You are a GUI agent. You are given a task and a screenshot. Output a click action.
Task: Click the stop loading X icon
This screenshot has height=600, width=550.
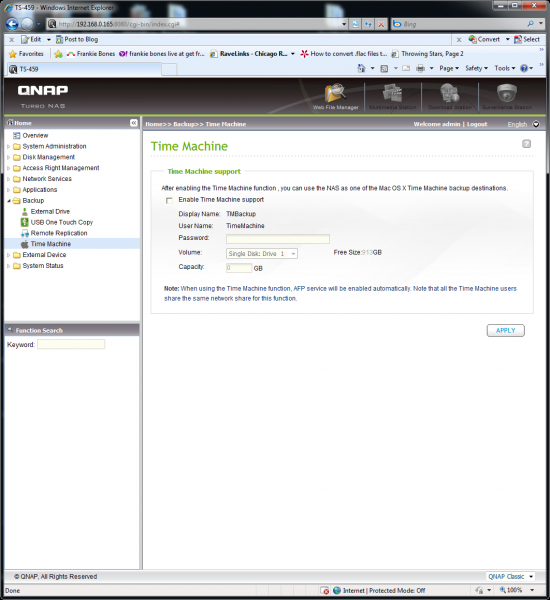[x=381, y=24]
